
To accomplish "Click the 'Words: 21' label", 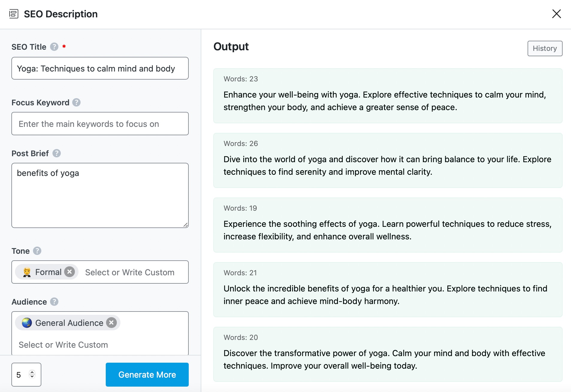I will [x=240, y=273].
